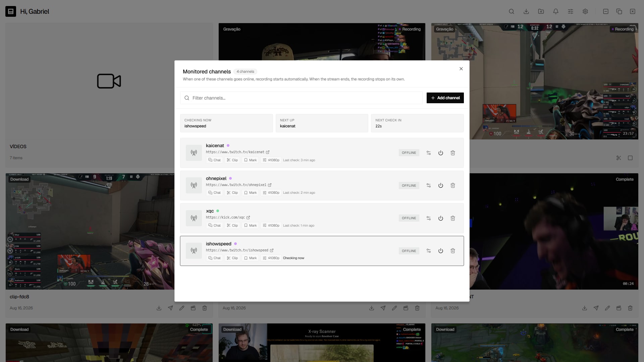Toggle Chat option for ishowspeed
Image resolution: width=644 pixels, height=362 pixels.
[x=214, y=258]
